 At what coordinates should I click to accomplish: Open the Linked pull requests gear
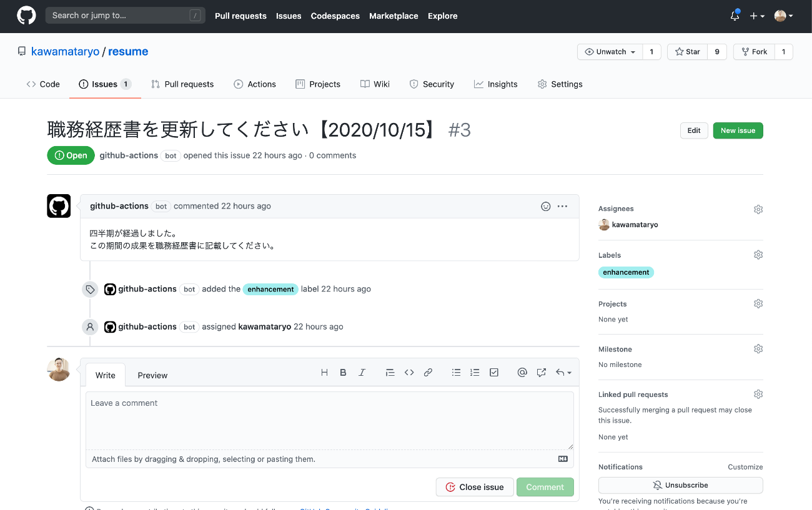[x=758, y=394]
